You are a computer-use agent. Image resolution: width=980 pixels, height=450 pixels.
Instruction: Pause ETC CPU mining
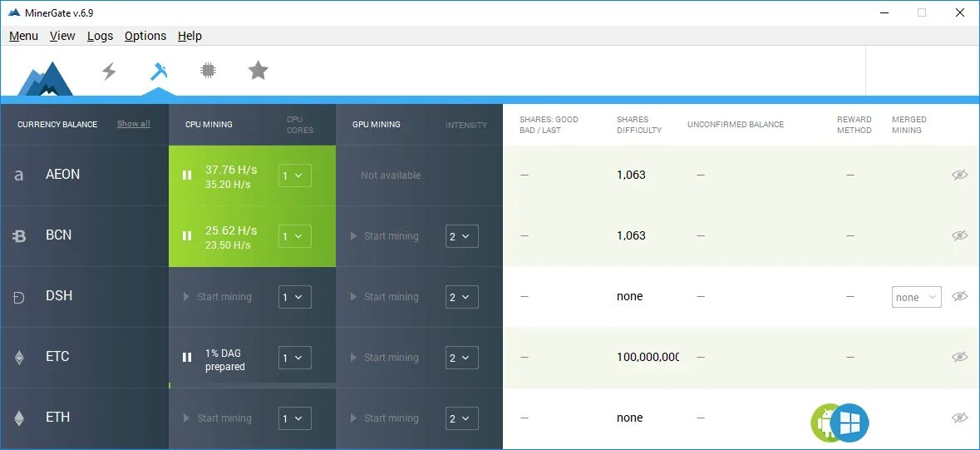click(187, 358)
